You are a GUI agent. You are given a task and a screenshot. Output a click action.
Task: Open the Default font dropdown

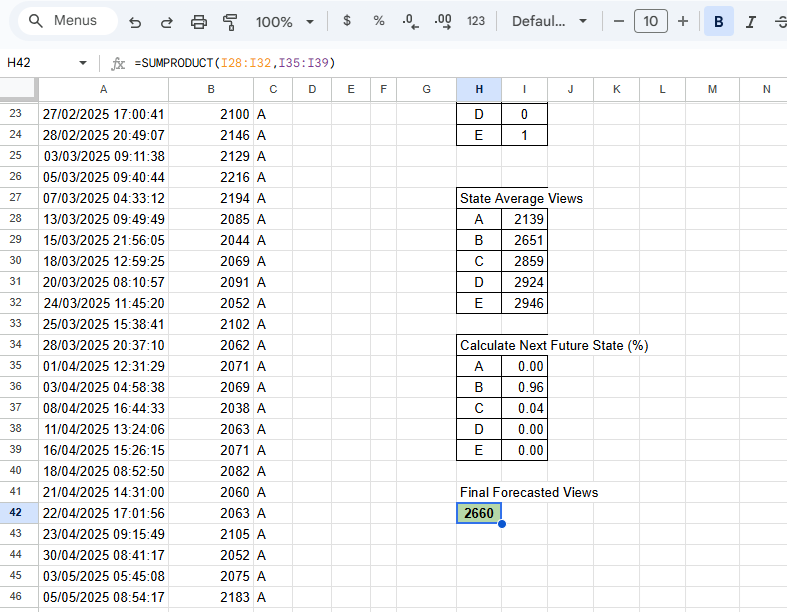click(551, 21)
